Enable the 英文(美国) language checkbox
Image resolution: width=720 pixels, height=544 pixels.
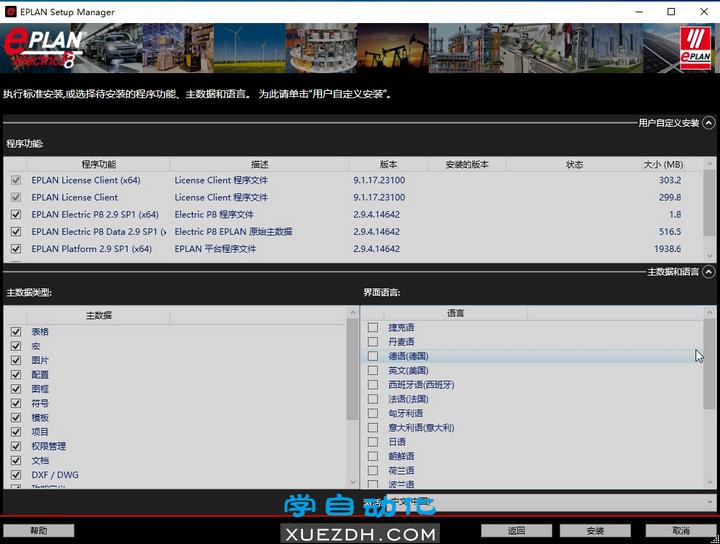(373, 370)
